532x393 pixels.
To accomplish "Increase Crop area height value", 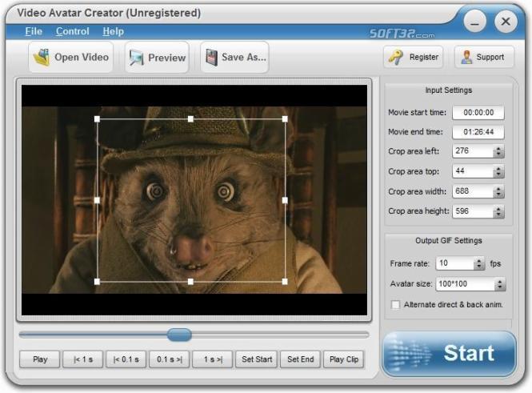I will coord(498,208).
